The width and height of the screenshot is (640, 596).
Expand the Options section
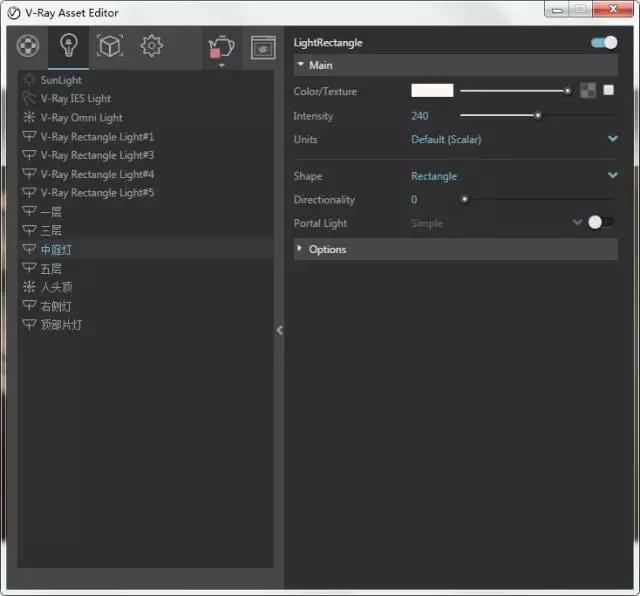(x=456, y=249)
